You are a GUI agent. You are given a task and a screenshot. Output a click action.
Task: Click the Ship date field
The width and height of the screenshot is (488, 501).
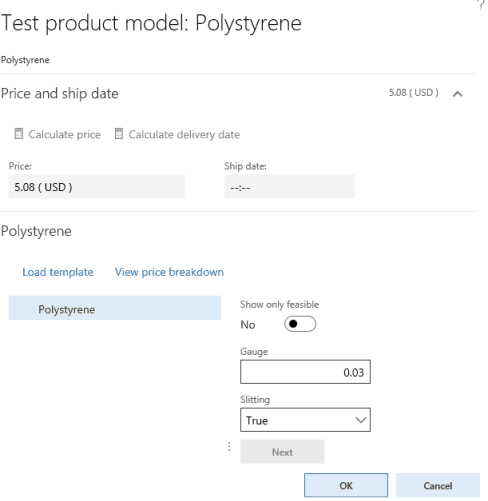click(x=289, y=186)
